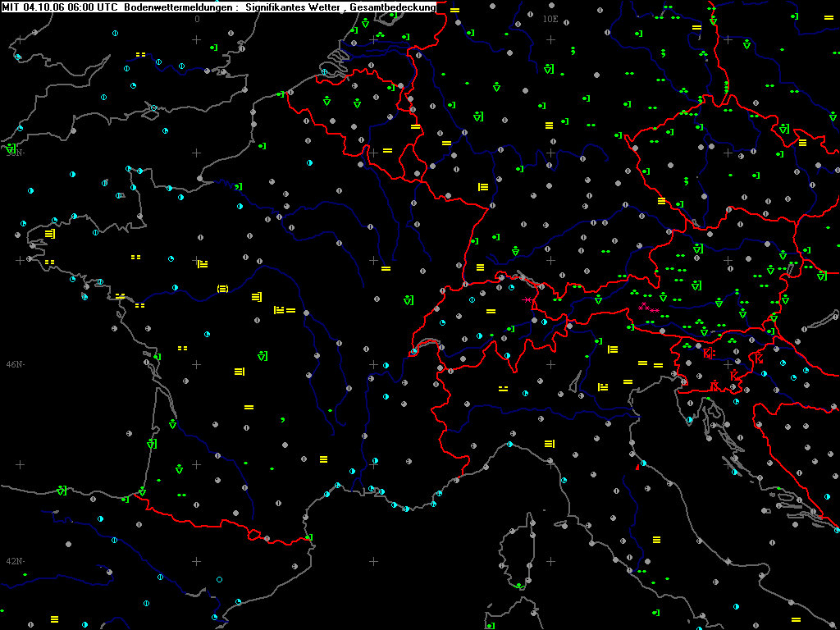Screen dimensions: 840x630
Task: Click the single pink snowflake near Lake Constance
Action: [527, 300]
